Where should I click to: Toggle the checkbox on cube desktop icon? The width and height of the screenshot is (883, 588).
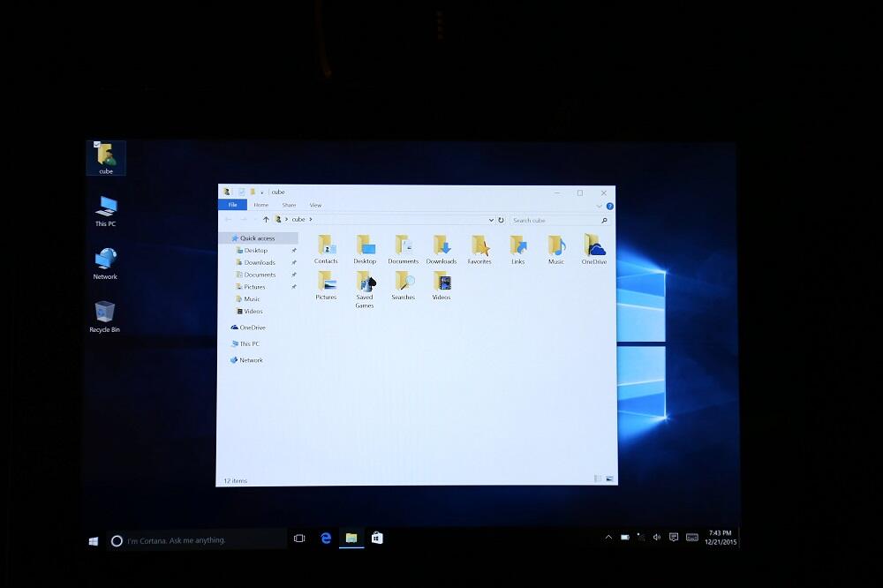96,145
